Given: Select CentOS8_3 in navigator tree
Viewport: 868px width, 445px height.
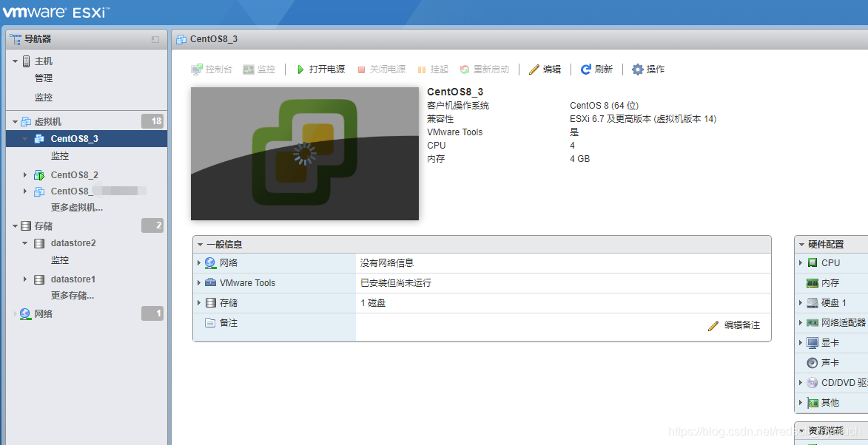Looking at the screenshot, I should coord(87,139).
